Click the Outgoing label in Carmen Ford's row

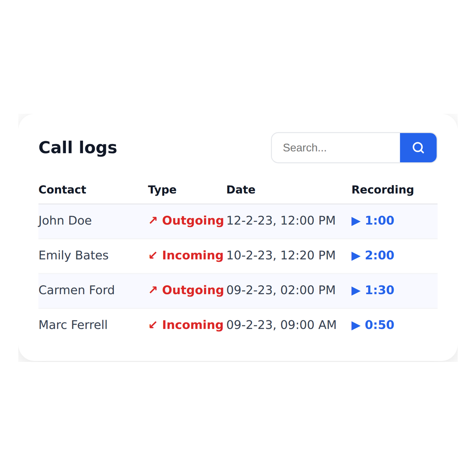click(193, 291)
